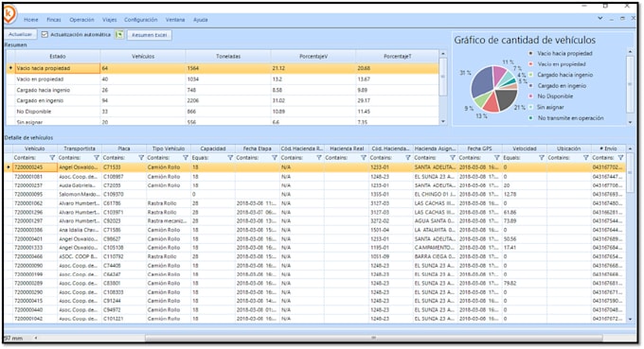Open the Operación menu
Image resolution: width=644 pixels, height=349 pixels.
(x=81, y=20)
